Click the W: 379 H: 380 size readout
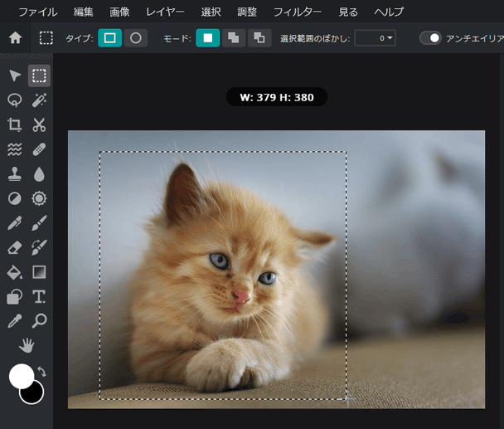 [277, 97]
